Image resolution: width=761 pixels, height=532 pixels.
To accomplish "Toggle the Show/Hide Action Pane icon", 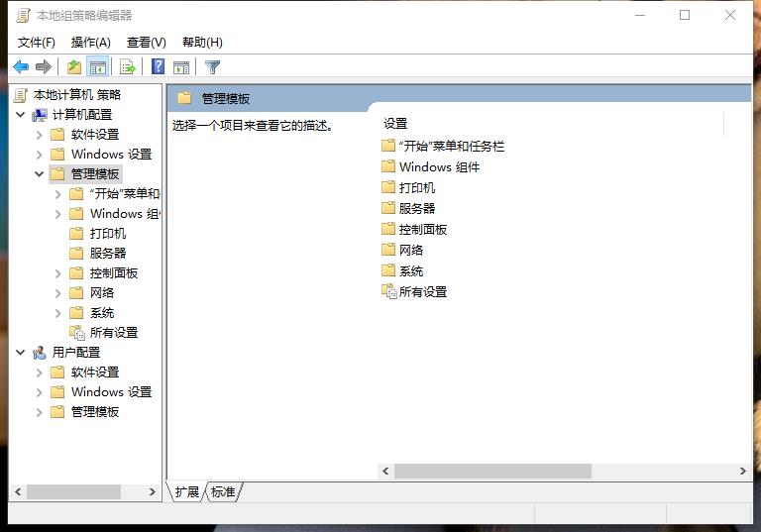I will (181, 67).
